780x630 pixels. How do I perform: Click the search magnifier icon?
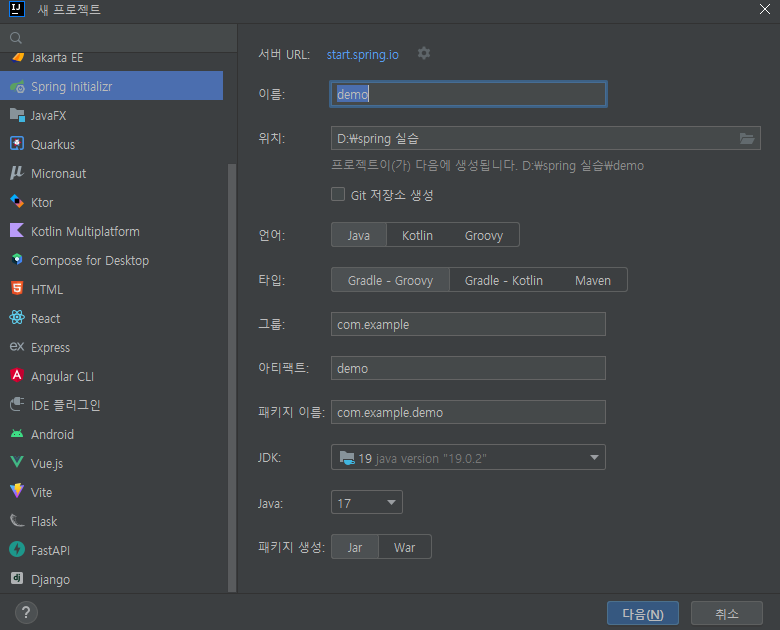(x=16, y=38)
